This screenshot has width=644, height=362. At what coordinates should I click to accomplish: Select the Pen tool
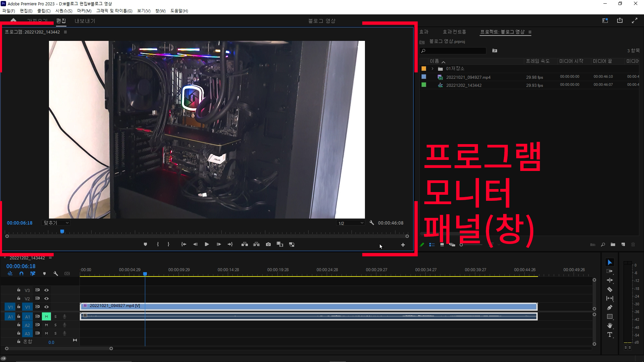tap(609, 307)
